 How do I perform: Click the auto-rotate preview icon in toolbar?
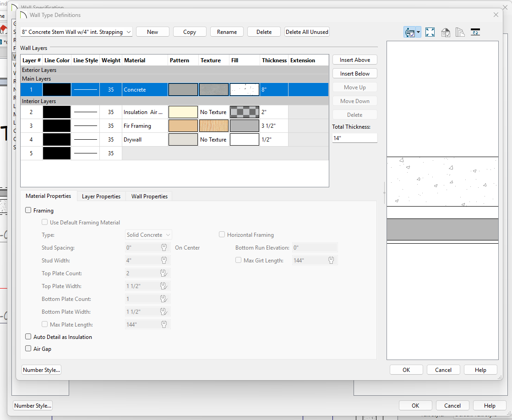(x=409, y=32)
